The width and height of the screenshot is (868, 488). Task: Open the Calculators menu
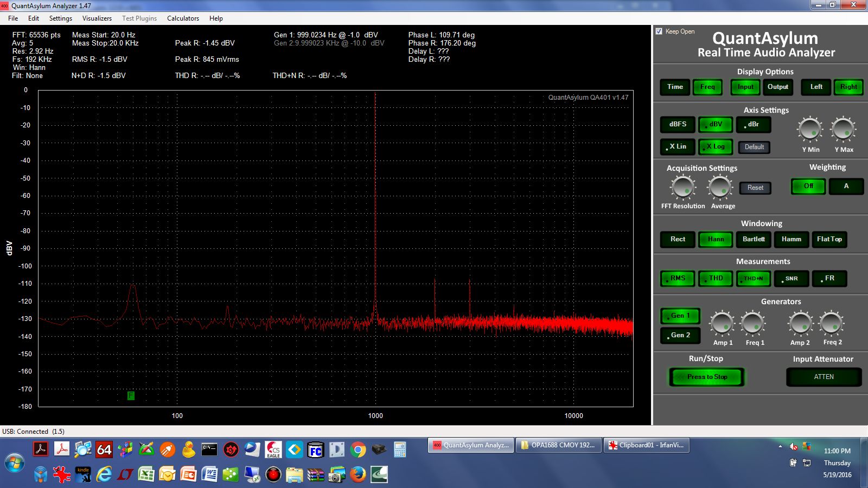tap(183, 18)
